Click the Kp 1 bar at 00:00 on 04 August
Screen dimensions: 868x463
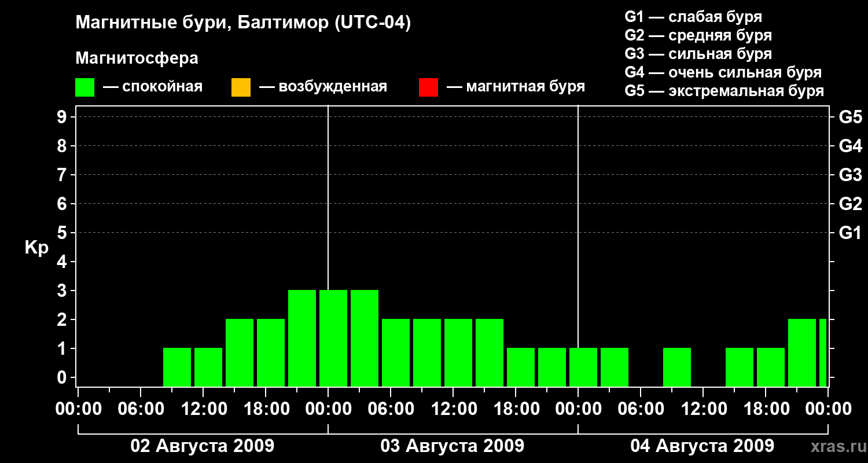[x=583, y=367]
